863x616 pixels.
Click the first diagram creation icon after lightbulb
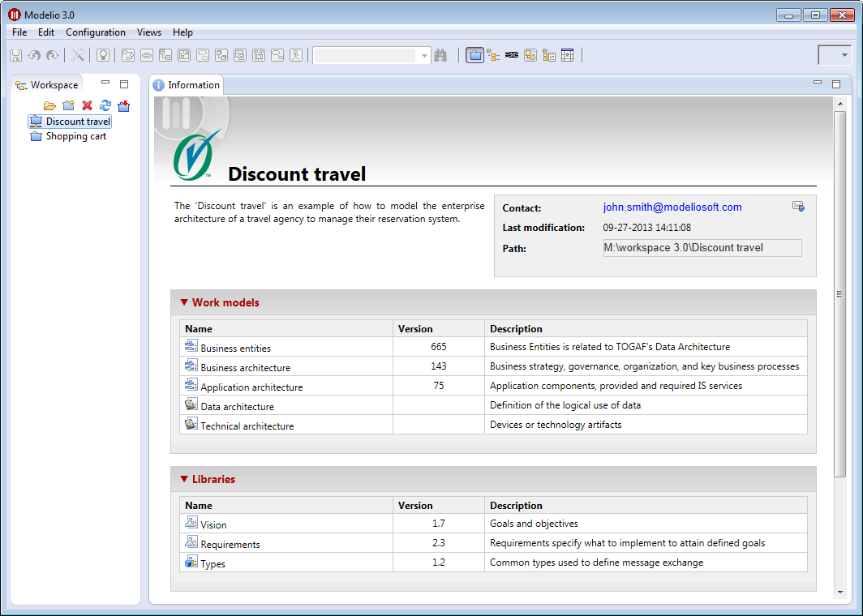click(128, 55)
